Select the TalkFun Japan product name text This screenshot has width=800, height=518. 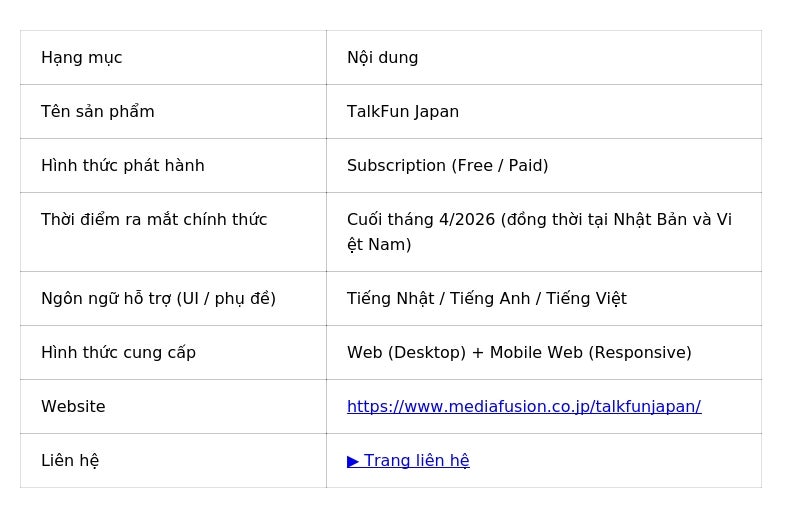pyautogui.click(x=403, y=111)
